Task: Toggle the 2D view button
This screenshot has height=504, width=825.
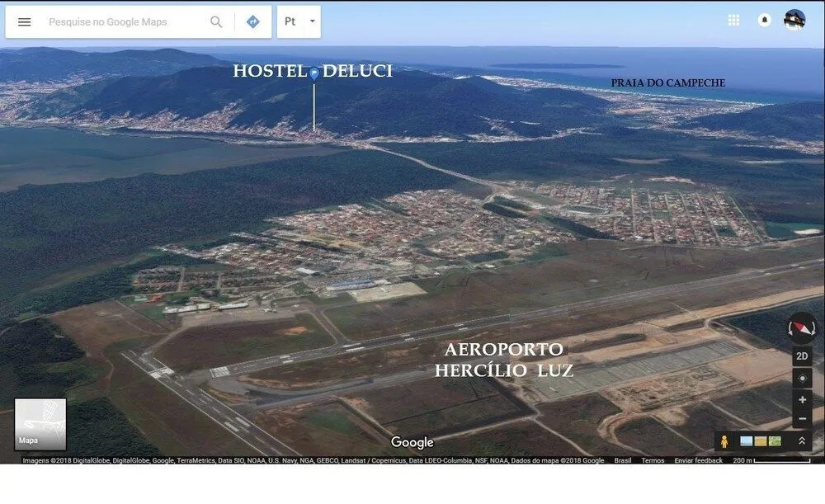Action: pos(802,356)
